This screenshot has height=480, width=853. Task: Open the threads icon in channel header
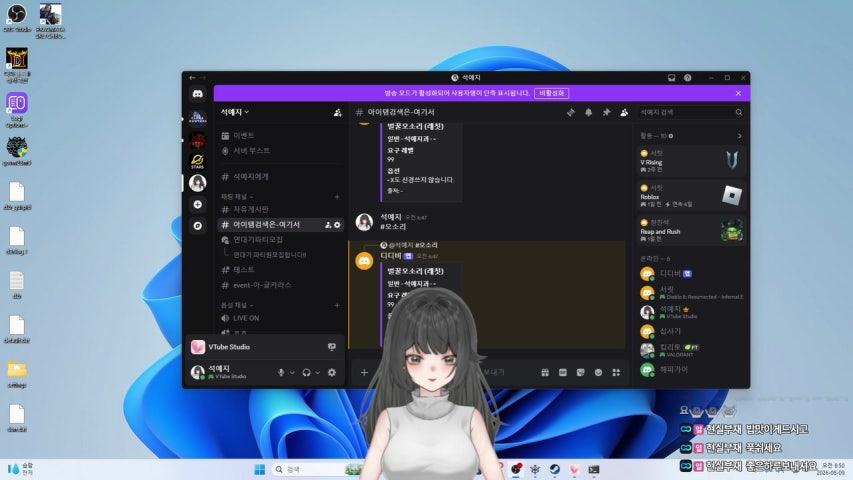tap(571, 113)
